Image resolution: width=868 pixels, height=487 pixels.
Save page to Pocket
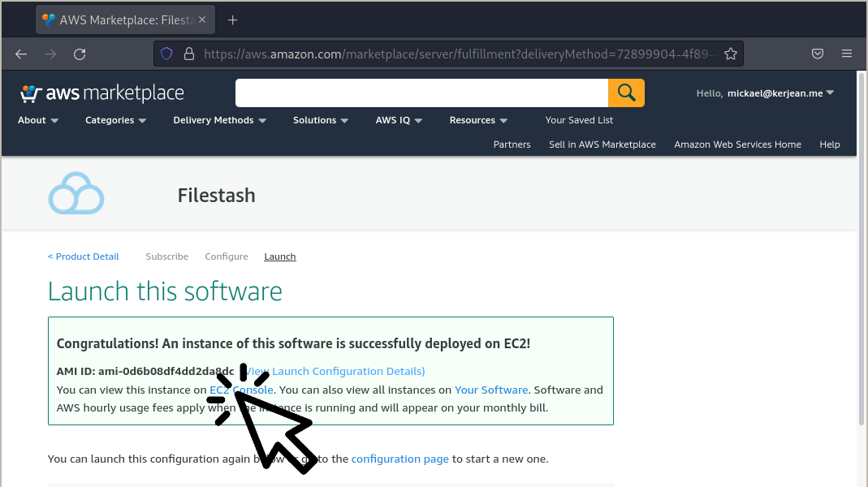(x=818, y=54)
